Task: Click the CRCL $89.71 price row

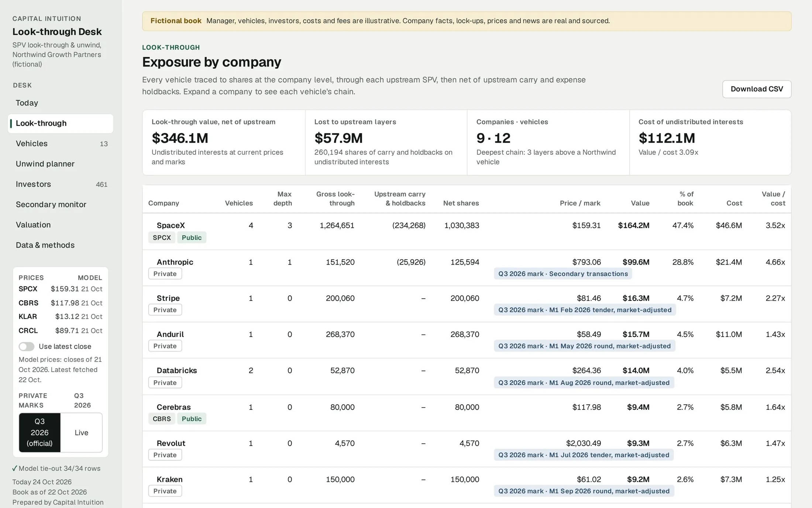Action: pyautogui.click(x=61, y=331)
